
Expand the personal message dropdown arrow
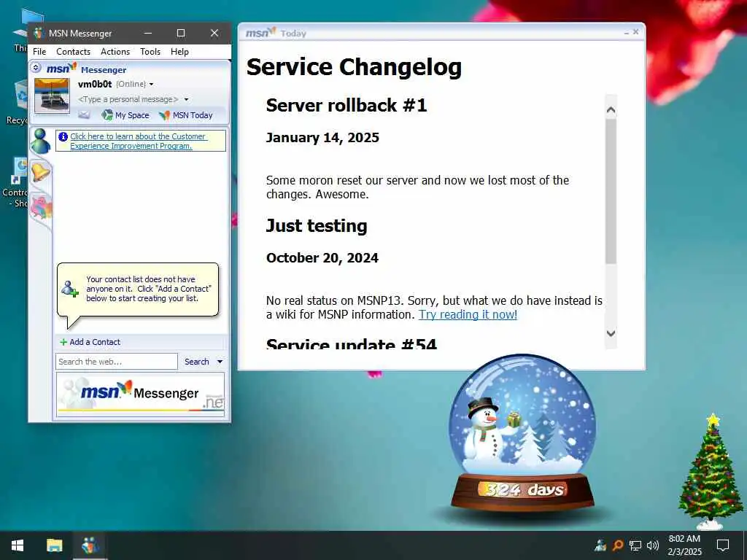pyautogui.click(x=186, y=99)
